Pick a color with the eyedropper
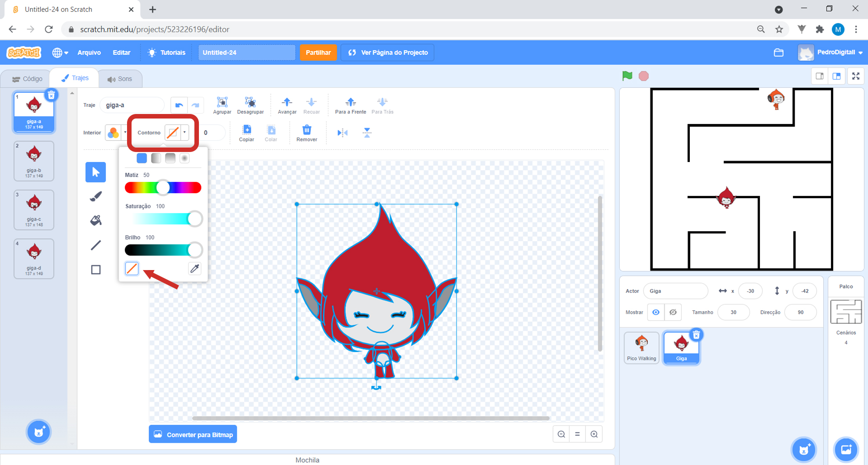 (x=194, y=268)
